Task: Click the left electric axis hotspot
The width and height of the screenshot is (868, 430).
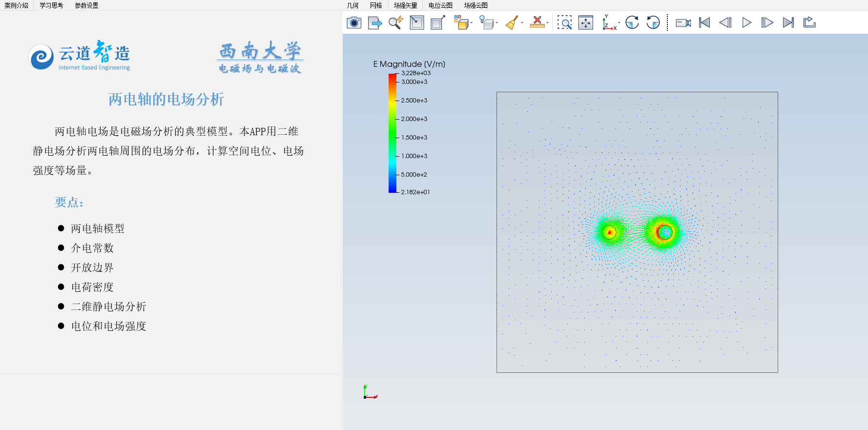Action: point(609,232)
